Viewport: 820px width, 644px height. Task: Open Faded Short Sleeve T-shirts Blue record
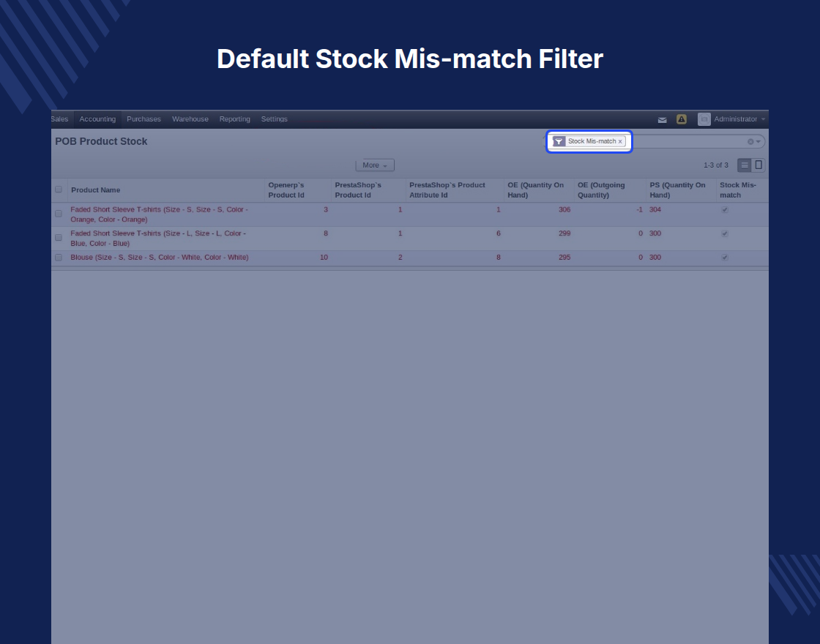(158, 239)
